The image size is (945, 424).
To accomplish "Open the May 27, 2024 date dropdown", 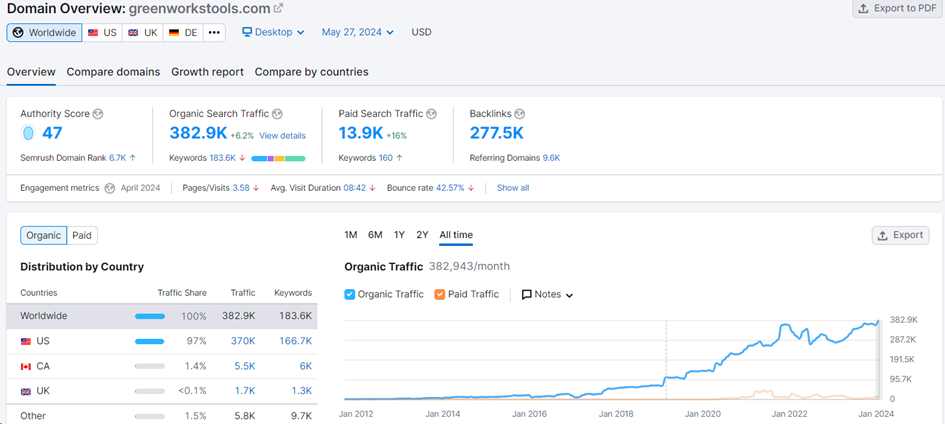I will point(359,32).
